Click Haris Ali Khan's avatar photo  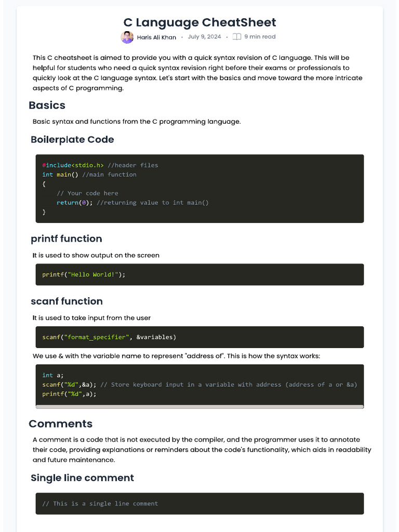coord(127,37)
